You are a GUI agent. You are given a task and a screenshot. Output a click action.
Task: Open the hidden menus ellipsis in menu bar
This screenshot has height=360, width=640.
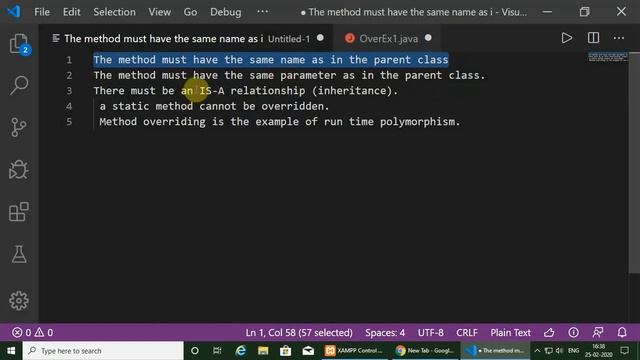pyautogui.click(x=262, y=11)
